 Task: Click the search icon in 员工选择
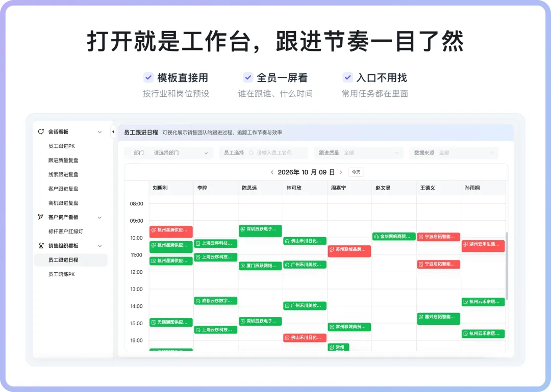(251, 153)
